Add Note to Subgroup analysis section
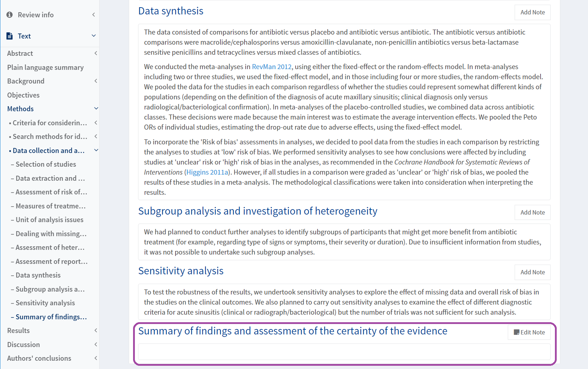 533,212
